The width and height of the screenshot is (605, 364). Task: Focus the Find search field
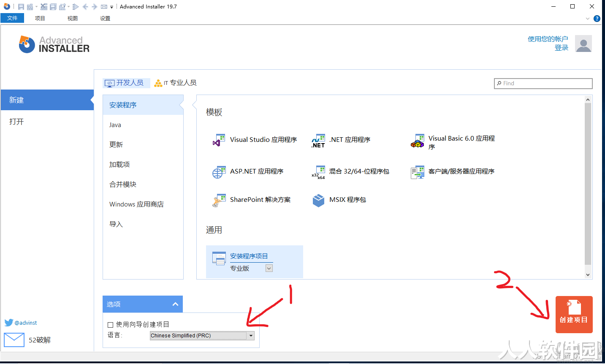(x=543, y=83)
